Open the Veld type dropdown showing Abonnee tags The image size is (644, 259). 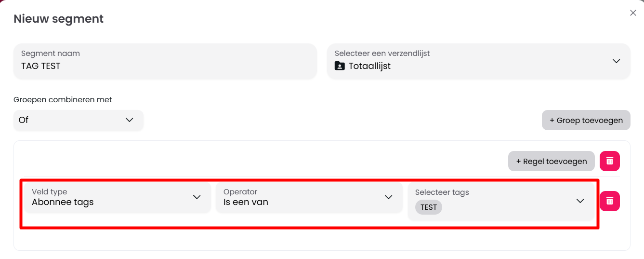(111, 197)
